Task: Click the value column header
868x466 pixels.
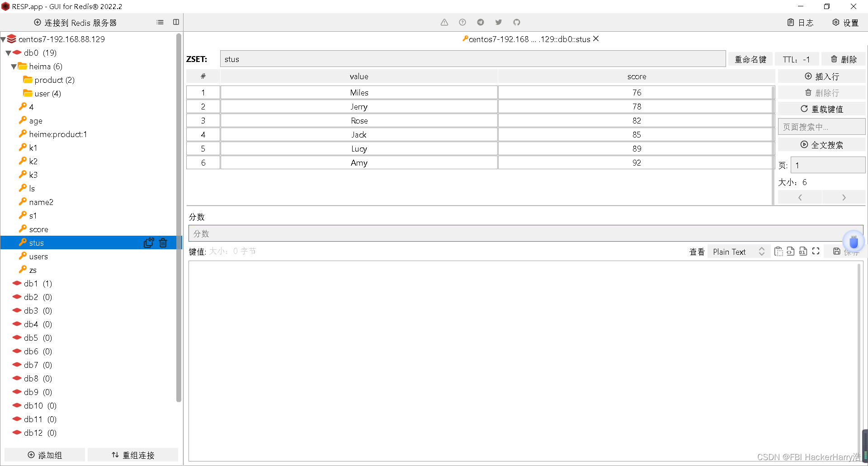Action: (x=359, y=76)
